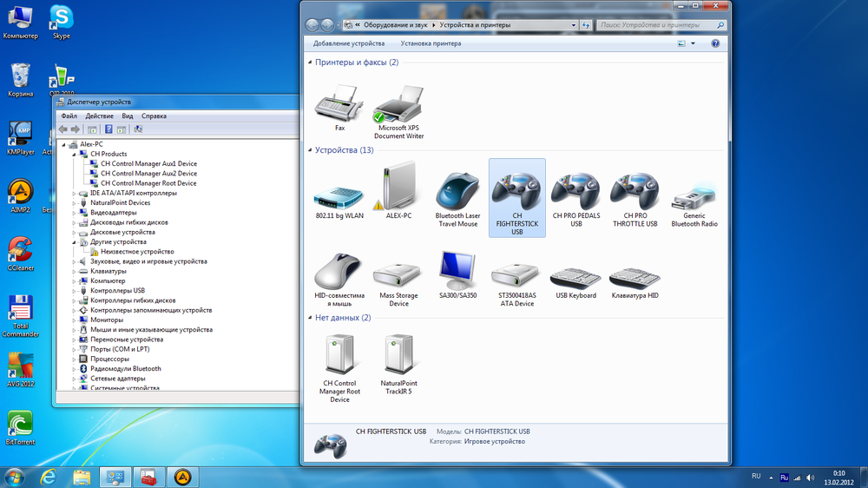This screenshot has width=868, height=488.
Task: Select the ALEX-PC device icon
Action: [398, 191]
